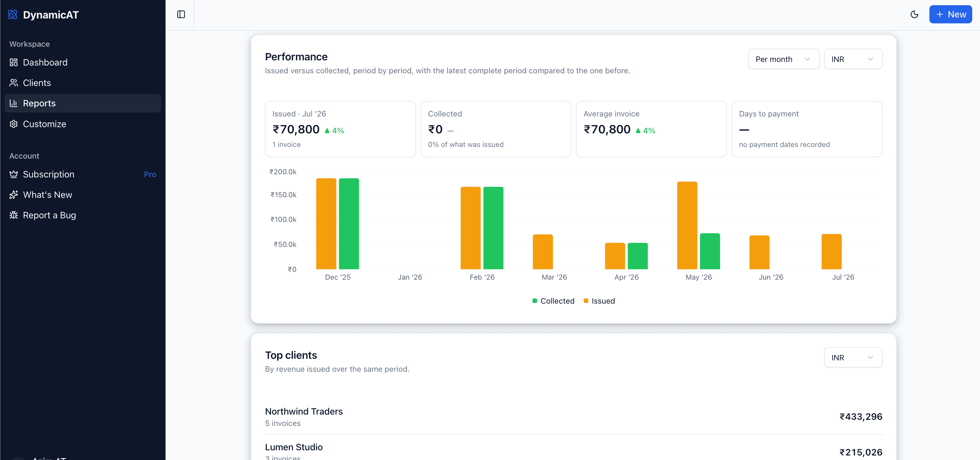Switch to dark mode with moon icon
Image resolution: width=980 pixels, height=460 pixels.
(914, 15)
